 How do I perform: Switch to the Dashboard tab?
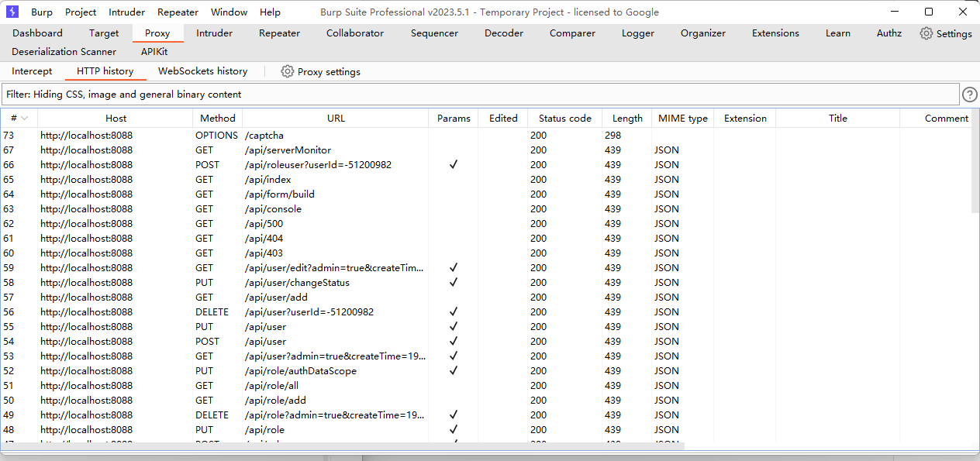pyautogui.click(x=37, y=33)
